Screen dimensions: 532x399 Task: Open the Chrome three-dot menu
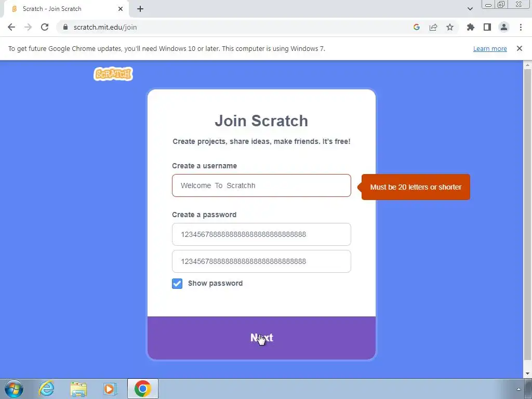point(521,27)
